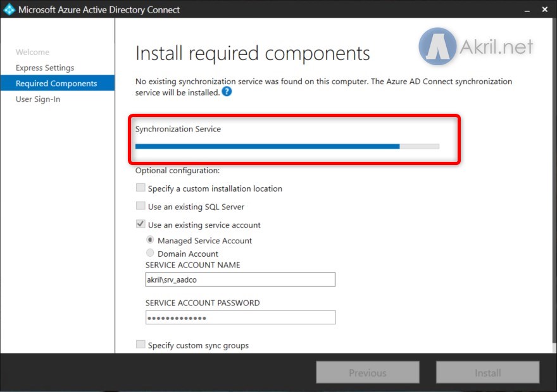
Task: Click the Synchronization Service label
Action: click(178, 129)
